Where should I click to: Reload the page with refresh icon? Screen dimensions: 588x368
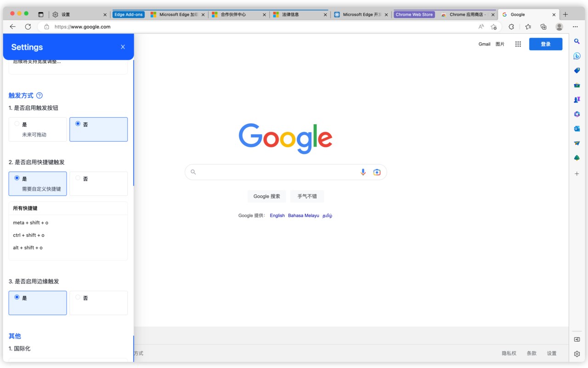tap(28, 27)
